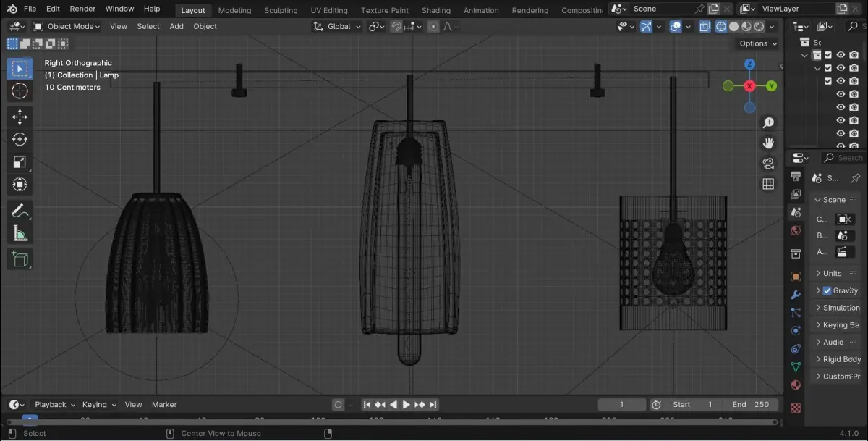Open the viewport Options dropdown

[x=758, y=43]
